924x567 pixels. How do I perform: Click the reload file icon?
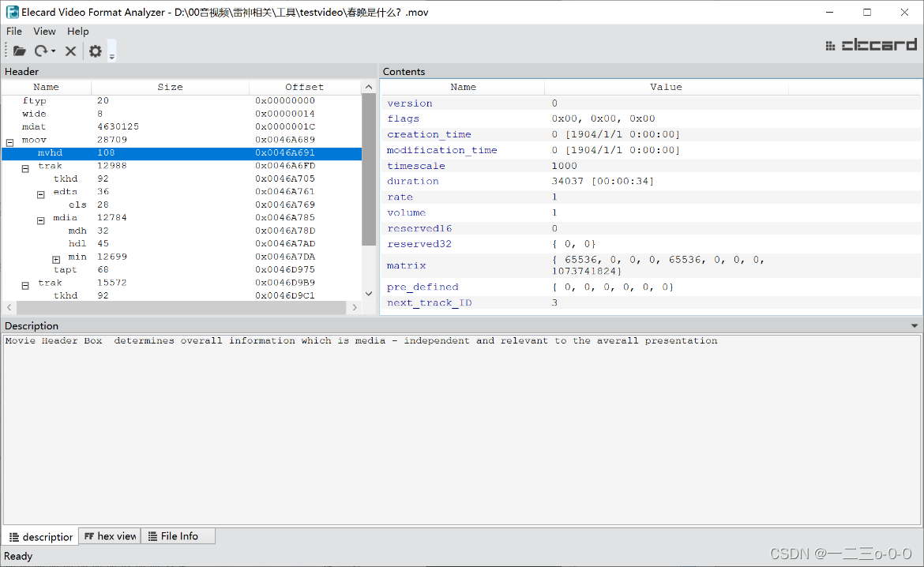tap(40, 51)
